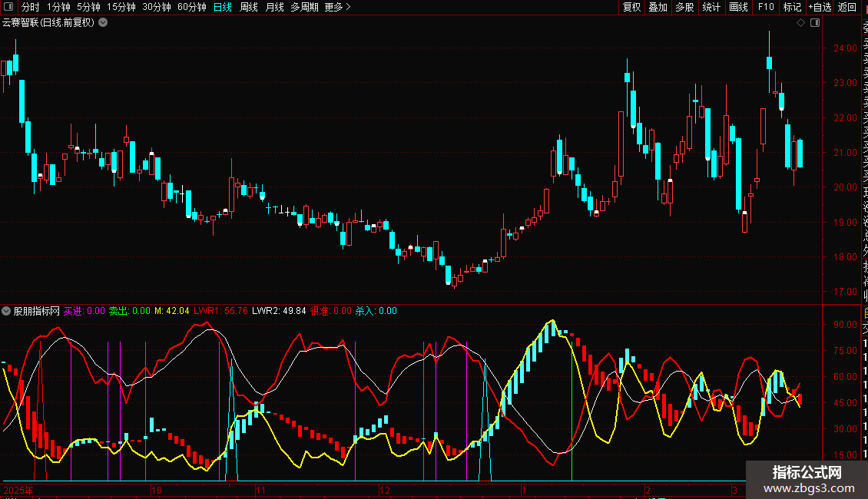Viewport: 868px width, 499px height.
Task: Click the 2025年 time axis label
Action: click(x=18, y=490)
